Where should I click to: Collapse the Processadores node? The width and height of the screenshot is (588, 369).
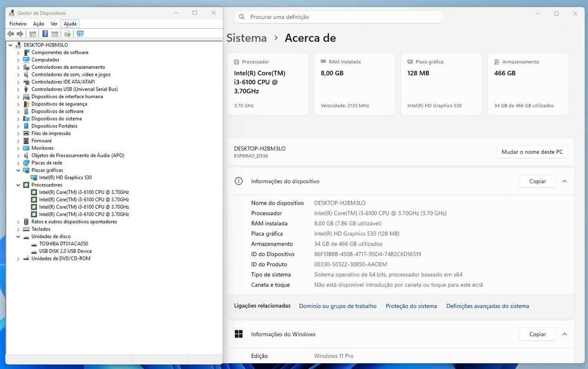tap(18, 185)
